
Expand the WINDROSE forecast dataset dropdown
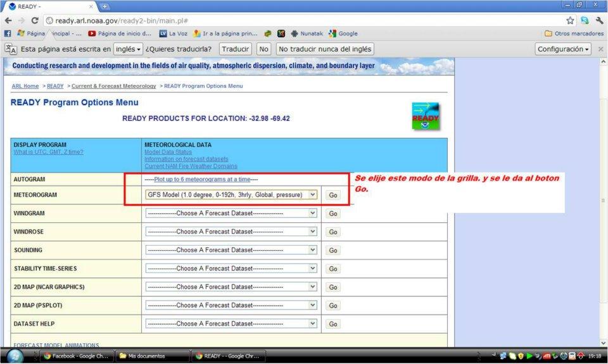coord(231,232)
